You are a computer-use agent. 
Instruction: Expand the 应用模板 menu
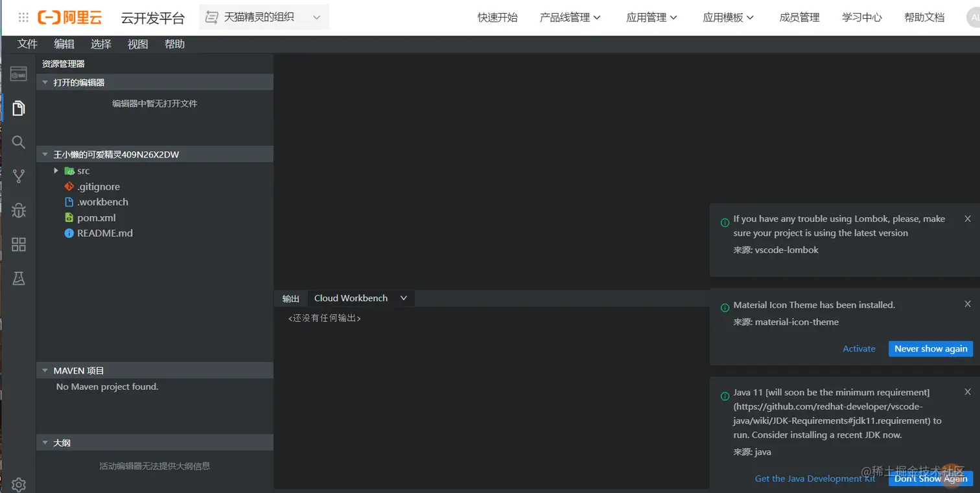[x=729, y=18]
